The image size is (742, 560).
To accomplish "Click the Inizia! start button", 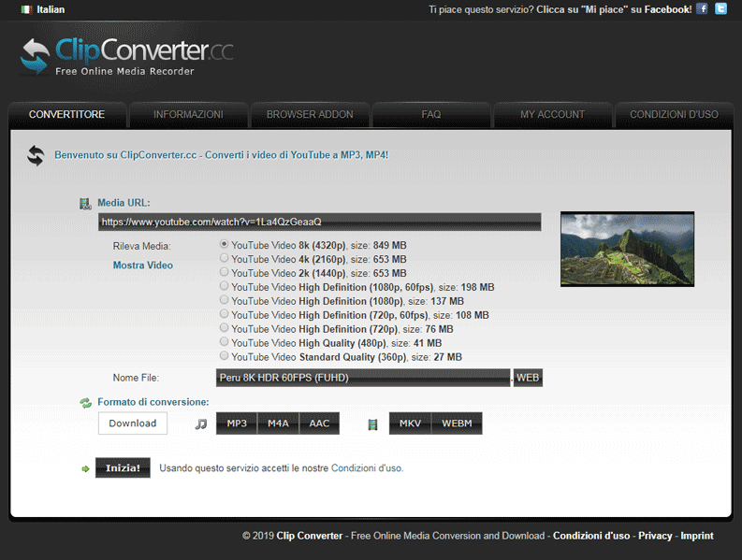I will tap(123, 467).
